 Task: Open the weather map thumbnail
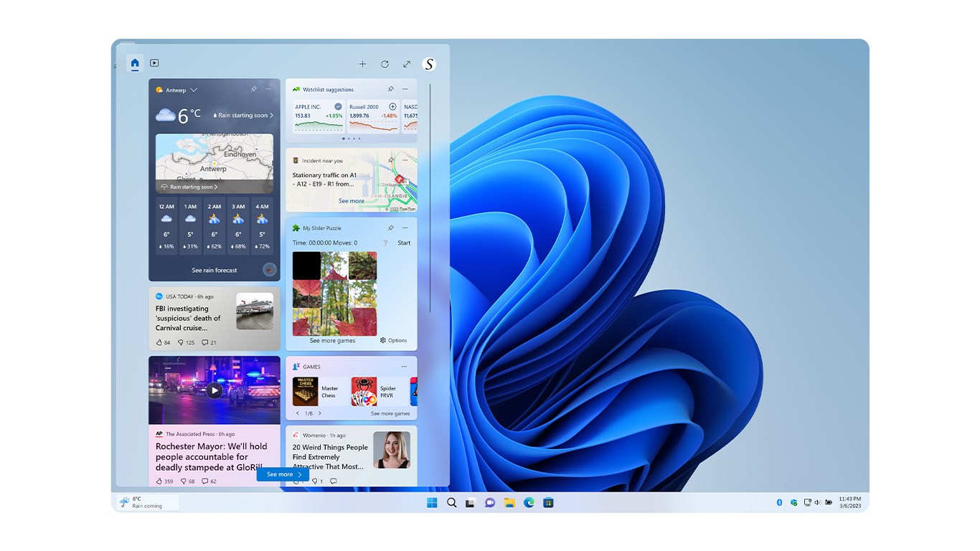[215, 163]
